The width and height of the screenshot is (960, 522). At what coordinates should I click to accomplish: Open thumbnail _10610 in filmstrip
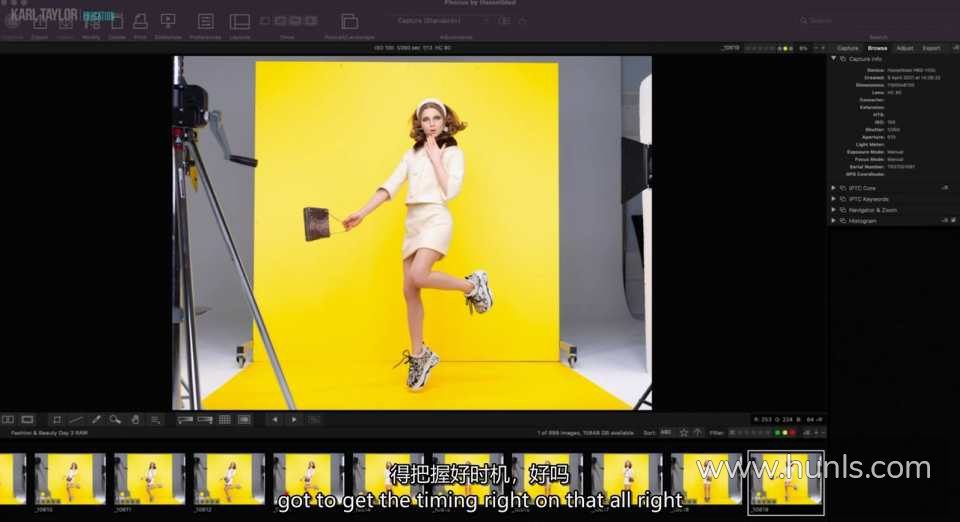tap(70, 479)
